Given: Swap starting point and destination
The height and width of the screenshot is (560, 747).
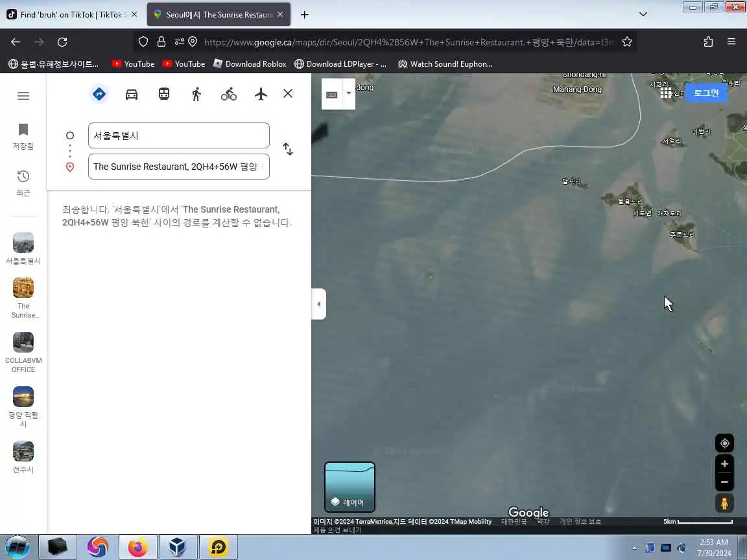Looking at the screenshot, I should [x=288, y=149].
